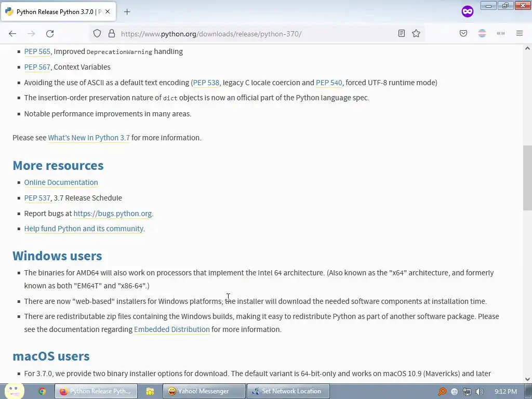The height and width of the screenshot is (399, 532).
Task: Click the vertical scrollbar thumb
Action: (527, 178)
